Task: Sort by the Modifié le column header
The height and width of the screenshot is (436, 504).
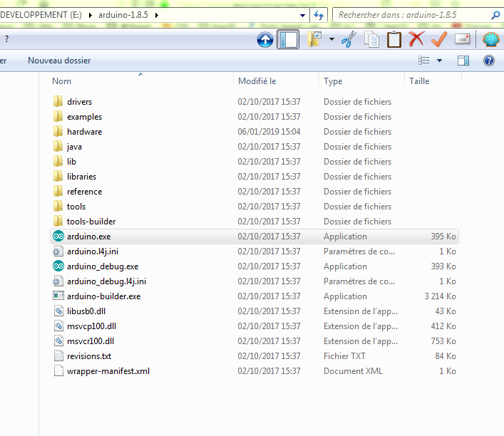Action: pyautogui.click(x=257, y=81)
